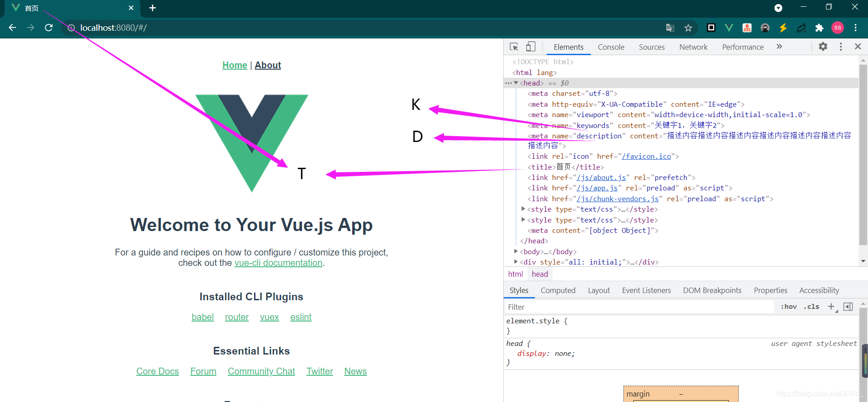Open the vuex plugin link
This screenshot has height=402, width=868.
click(x=269, y=317)
